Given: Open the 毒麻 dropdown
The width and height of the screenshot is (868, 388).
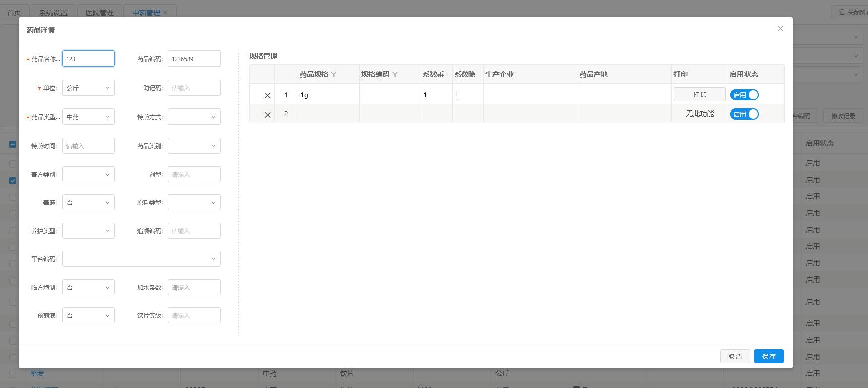Looking at the screenshot, I should pyautogui.click(x=88, y=202).
